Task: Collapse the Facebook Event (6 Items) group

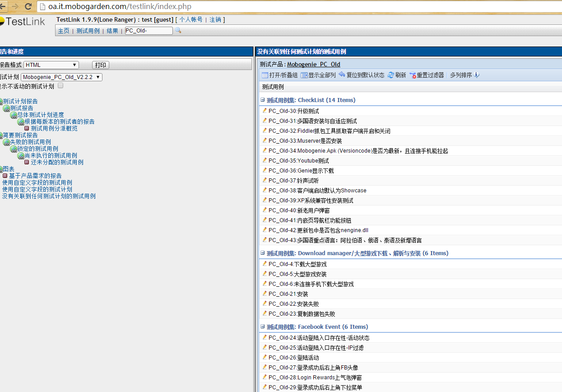Action: (x=263, y=327)
